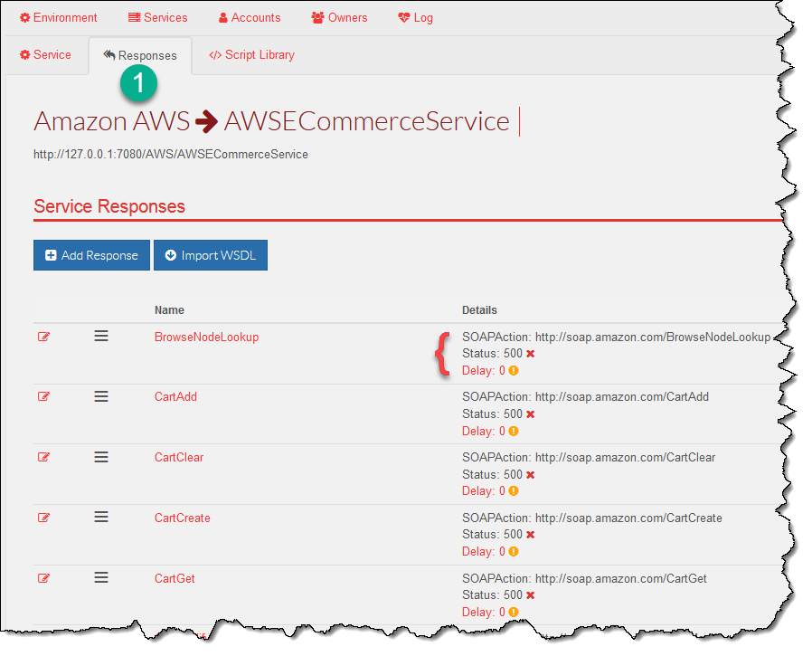Image resolution: width=812 pixels, height=656 pixels.
Task: Click the edit icon for CartGet
Action: click(43, 578)
